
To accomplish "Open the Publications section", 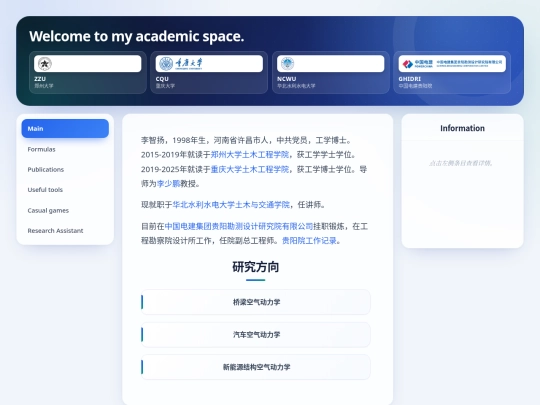I will [x=65, y=169].
